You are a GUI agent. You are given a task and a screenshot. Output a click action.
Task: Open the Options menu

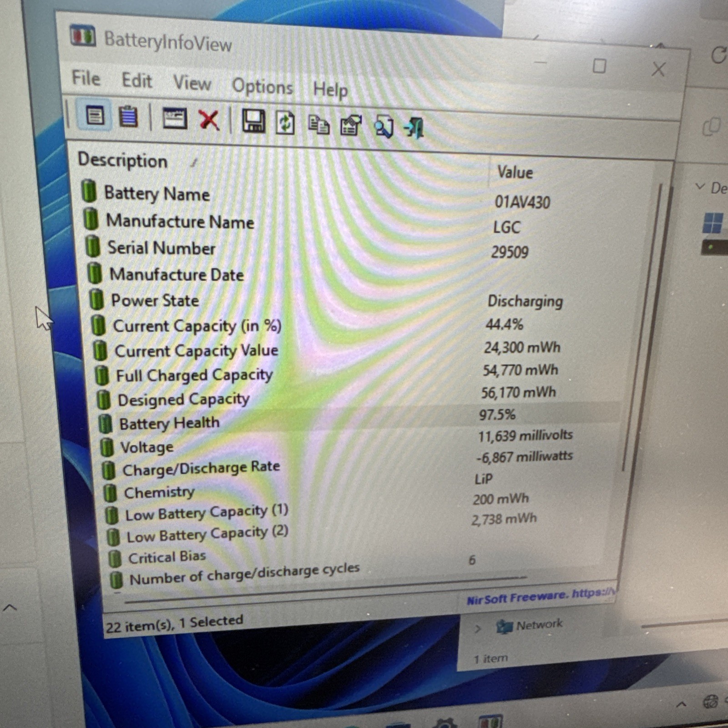(x=263, y=86)
